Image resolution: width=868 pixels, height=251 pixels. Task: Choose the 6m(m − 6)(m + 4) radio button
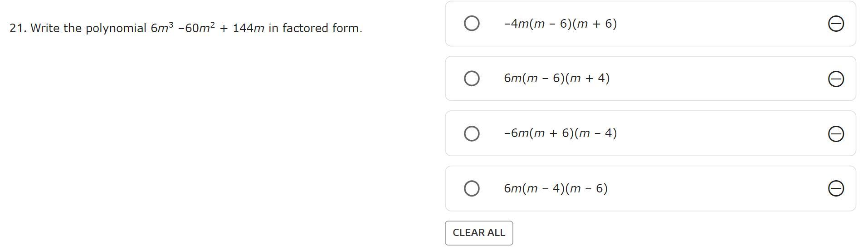(x=472, y=79)
